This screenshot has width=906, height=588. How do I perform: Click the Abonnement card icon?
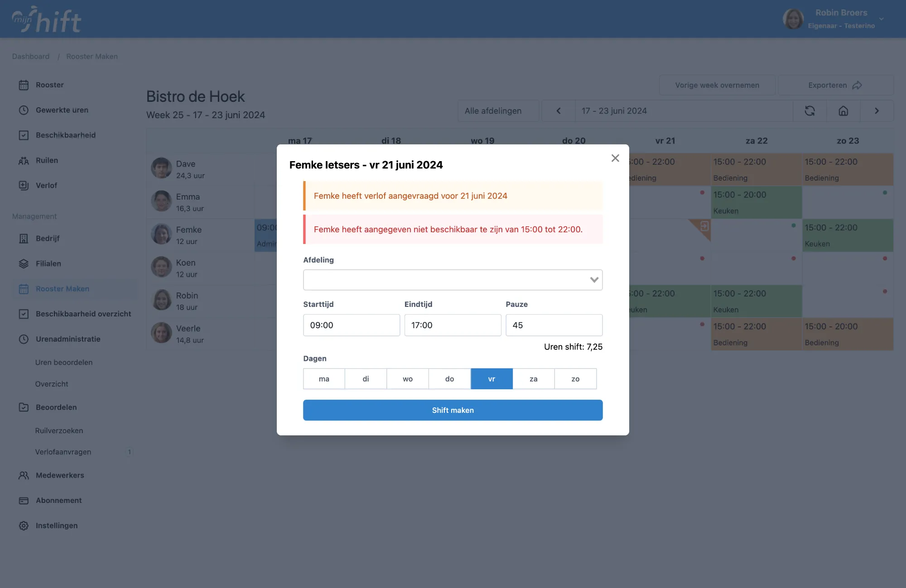click(24, 501)
